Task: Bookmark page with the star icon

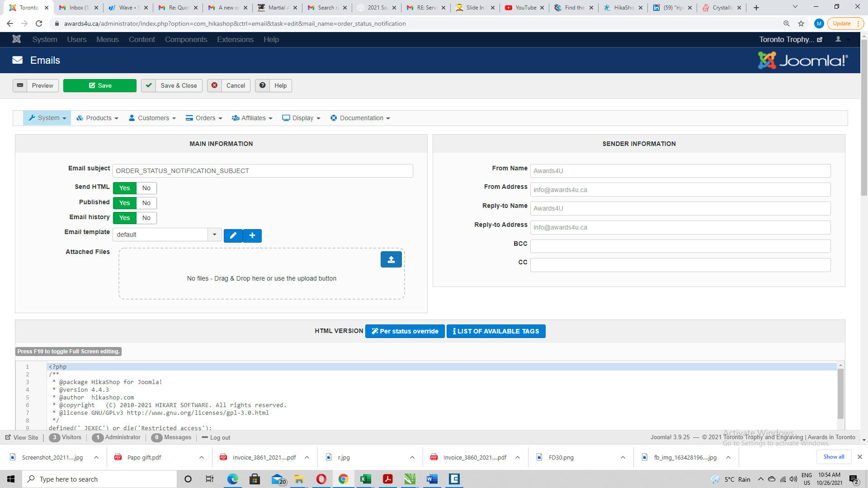Action: (801, 23)
